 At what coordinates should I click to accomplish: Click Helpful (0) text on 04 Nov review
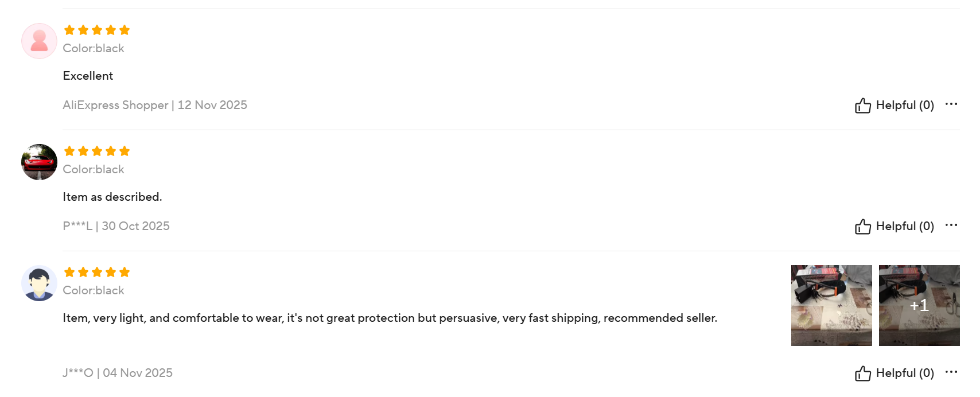click(905, 373)
